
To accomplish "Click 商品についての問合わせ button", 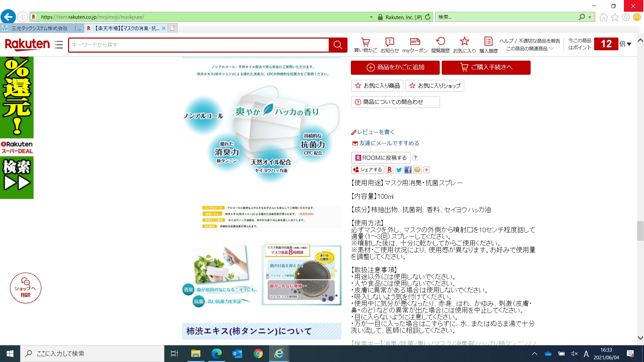I will click(x=395, y=102).
